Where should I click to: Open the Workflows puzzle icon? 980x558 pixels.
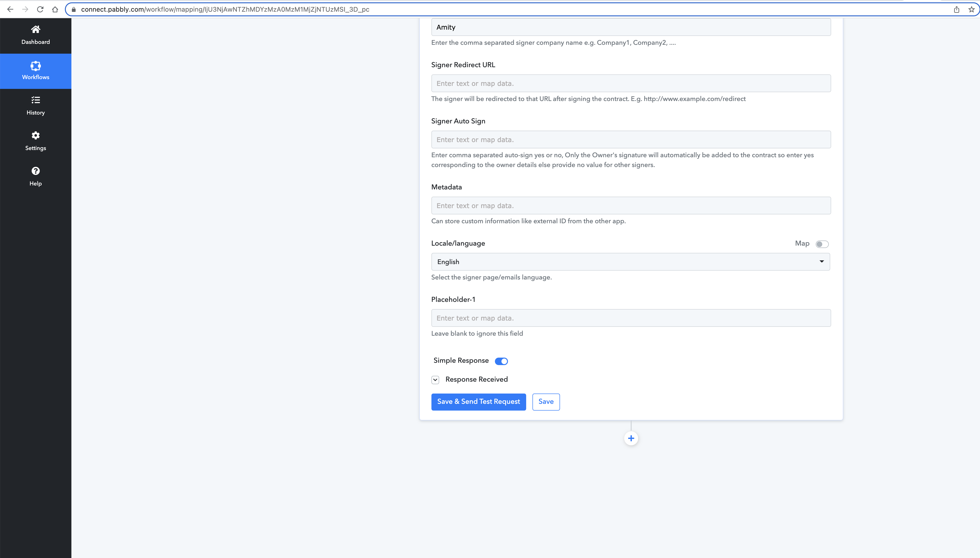click(x=35, y=66)
